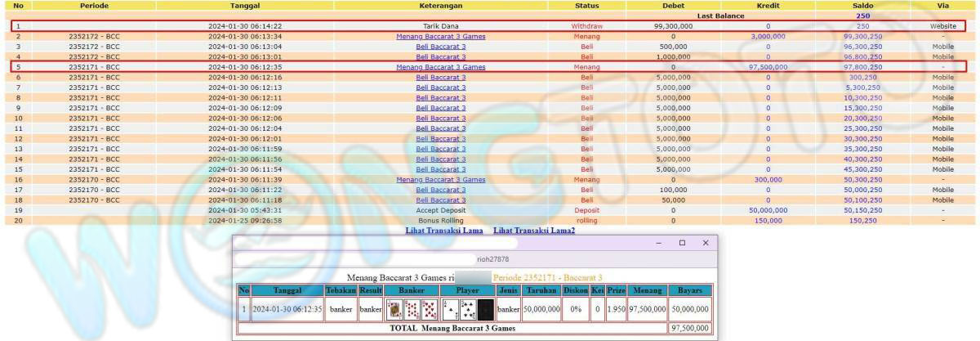Open Menang Baccarat 3 Games in row 5
This screenshot has height=341, width=980.
[x=440, y=67]
